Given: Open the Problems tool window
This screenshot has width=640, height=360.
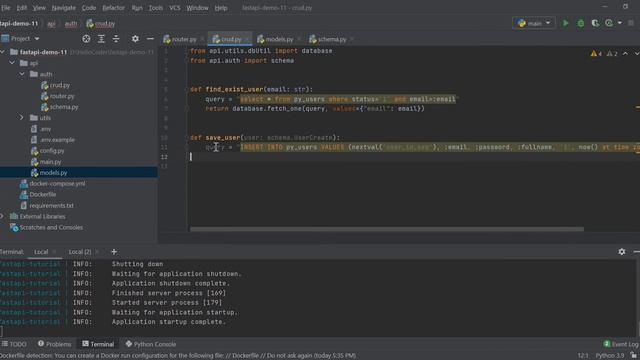Looking at the screenshot, I should point(55,344).
